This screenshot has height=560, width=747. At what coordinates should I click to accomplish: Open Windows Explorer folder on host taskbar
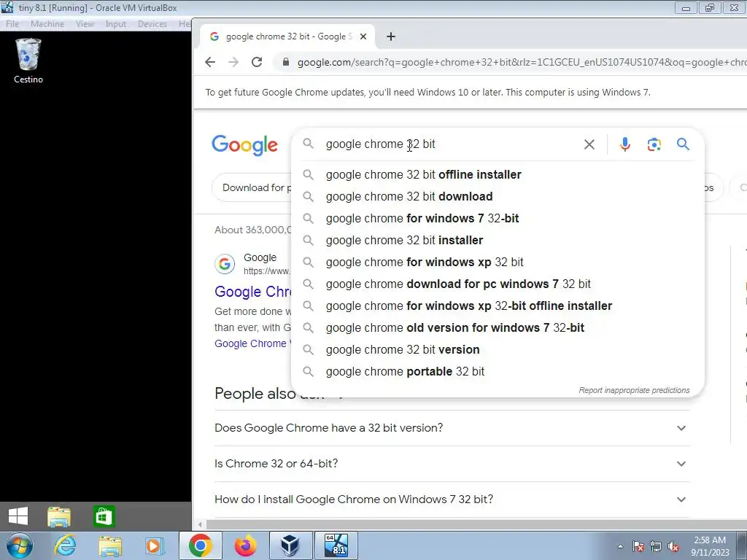(x=109, y=545)
